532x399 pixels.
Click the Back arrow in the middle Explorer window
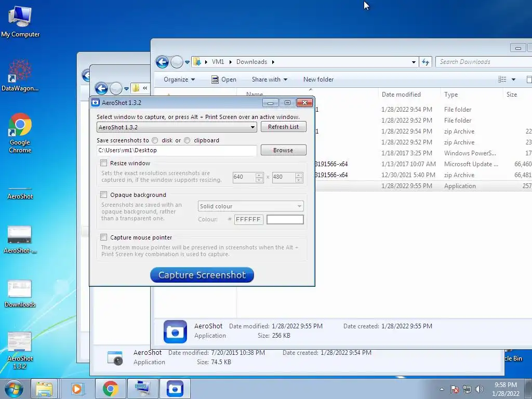[101, 88]
